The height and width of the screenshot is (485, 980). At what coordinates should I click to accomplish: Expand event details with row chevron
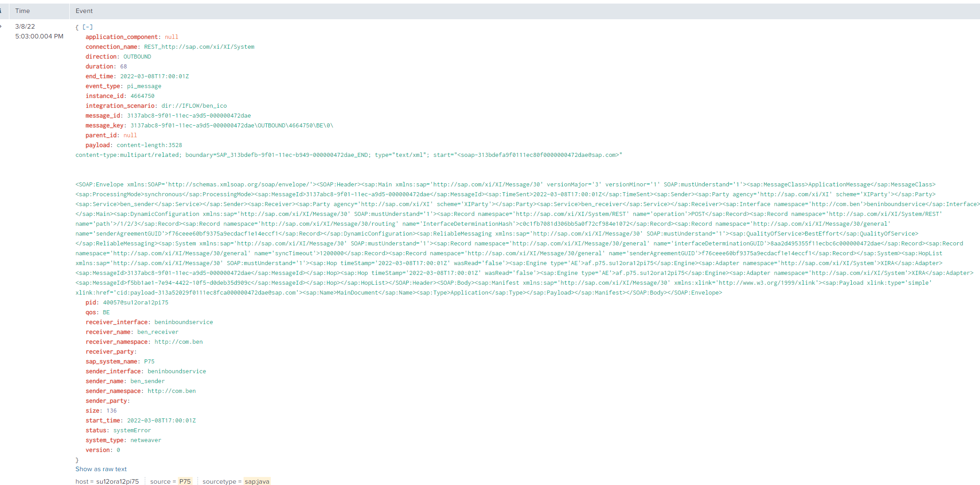pos(1,26)
